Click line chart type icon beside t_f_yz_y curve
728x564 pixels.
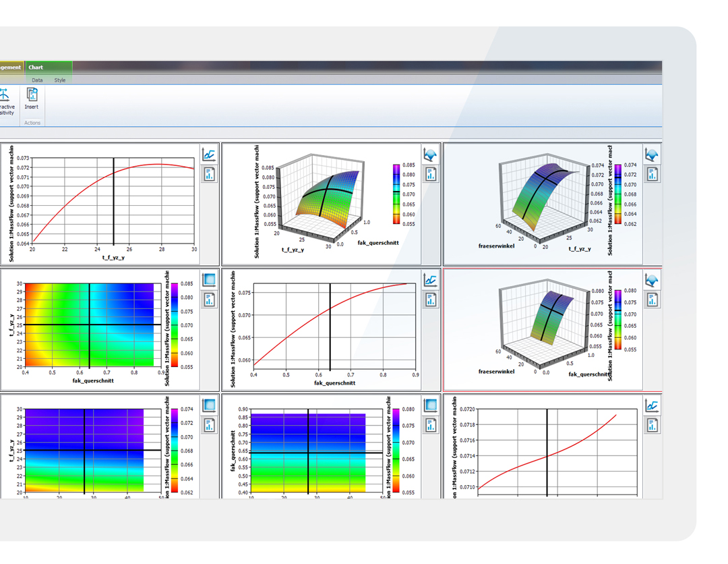click(x=209, y=155)
